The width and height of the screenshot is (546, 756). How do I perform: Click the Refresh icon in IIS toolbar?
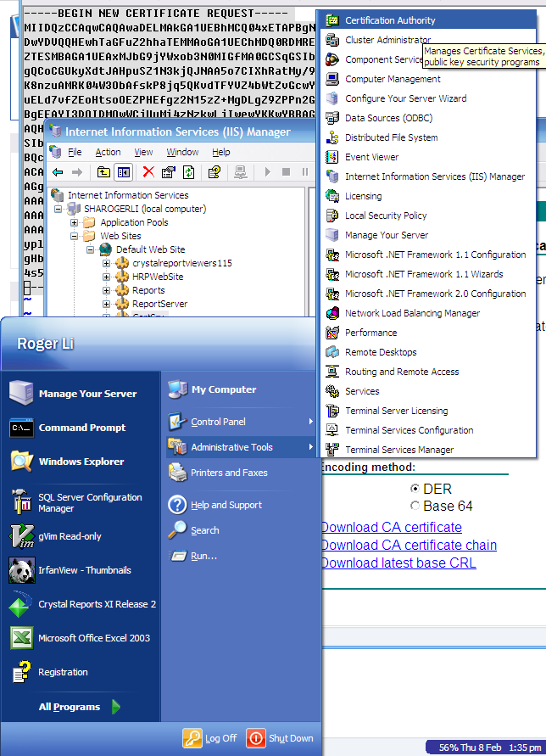[x=188, y=172]
